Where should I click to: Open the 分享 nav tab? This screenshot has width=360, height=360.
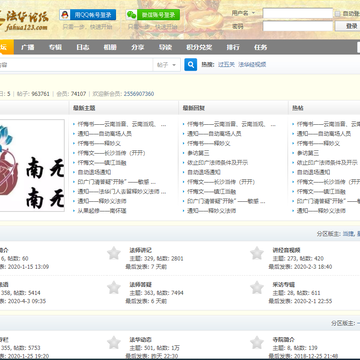pyautogui.click(x=137, y=47)
